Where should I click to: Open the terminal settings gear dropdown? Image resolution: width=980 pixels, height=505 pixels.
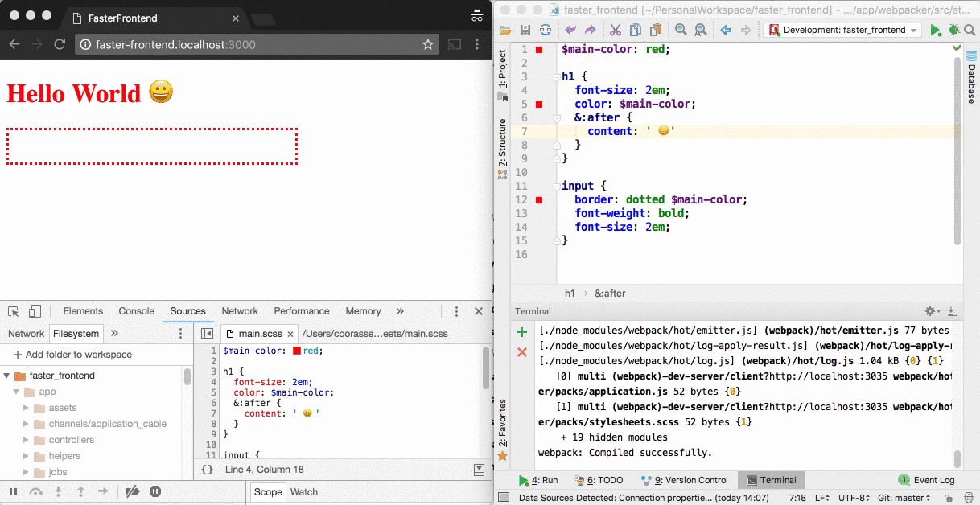click(x=932, y=311)
